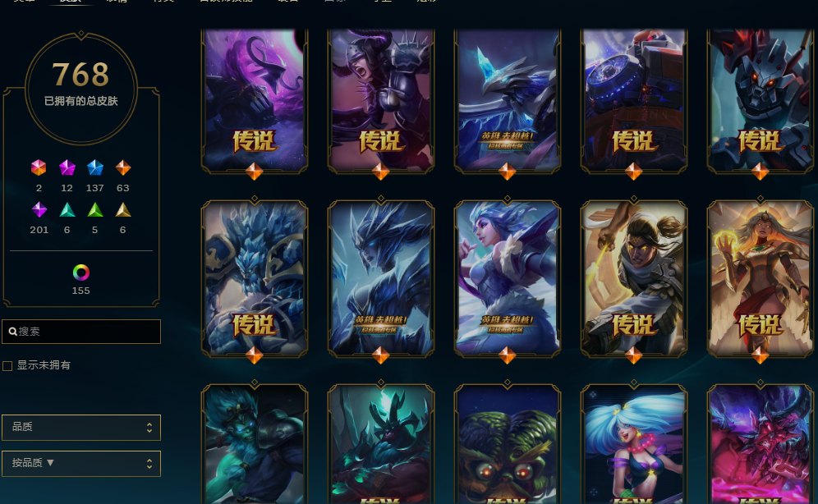
Task: Enable the 显示未拥有 checkbox
Action: (x=7, y=366)
